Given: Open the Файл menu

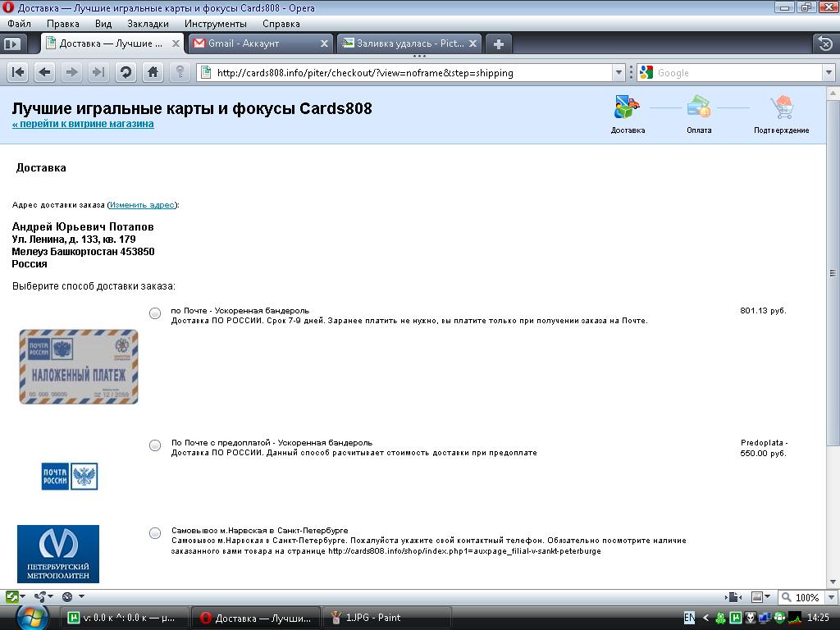Looking at the screenshot, I should (20, 24).
